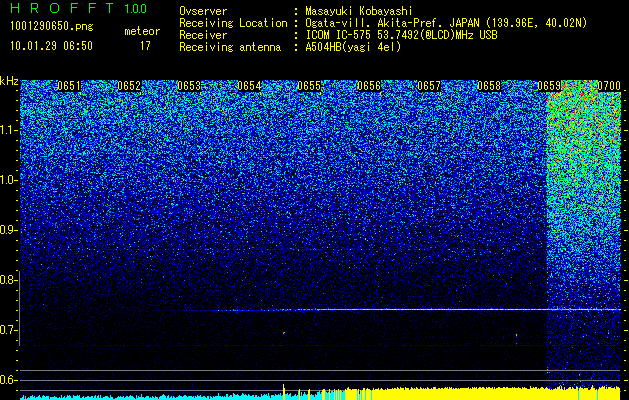The image size is (629, 400).
Task: Click time marker 0656
Action: pyautogui.click(x=369, y=86)
